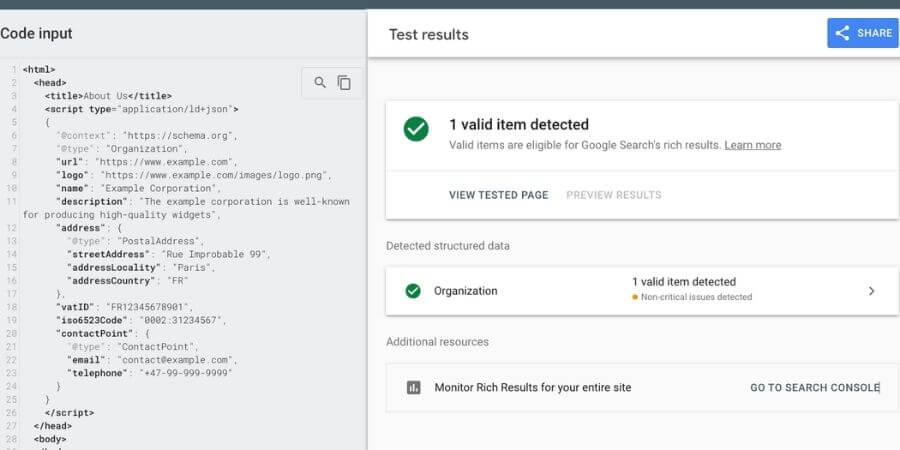Click the "@type": "PostalAddress" line
This screenshot has height=450, width=900.
coord(135,241)
